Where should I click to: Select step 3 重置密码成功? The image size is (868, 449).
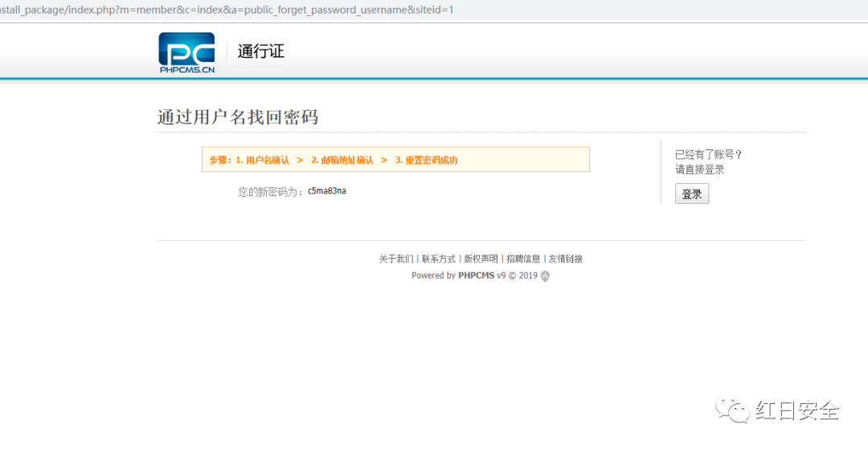pos(426,160)
